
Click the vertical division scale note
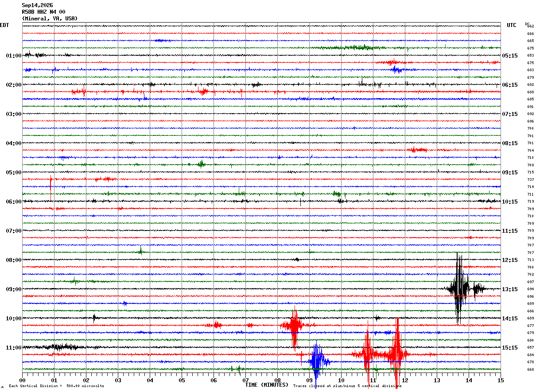[x=56, y=386]
